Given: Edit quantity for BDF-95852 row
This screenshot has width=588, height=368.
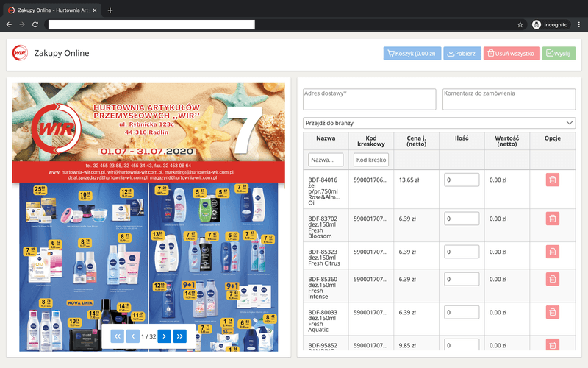Looking at the screenshot, I should [x=462, y=344].
